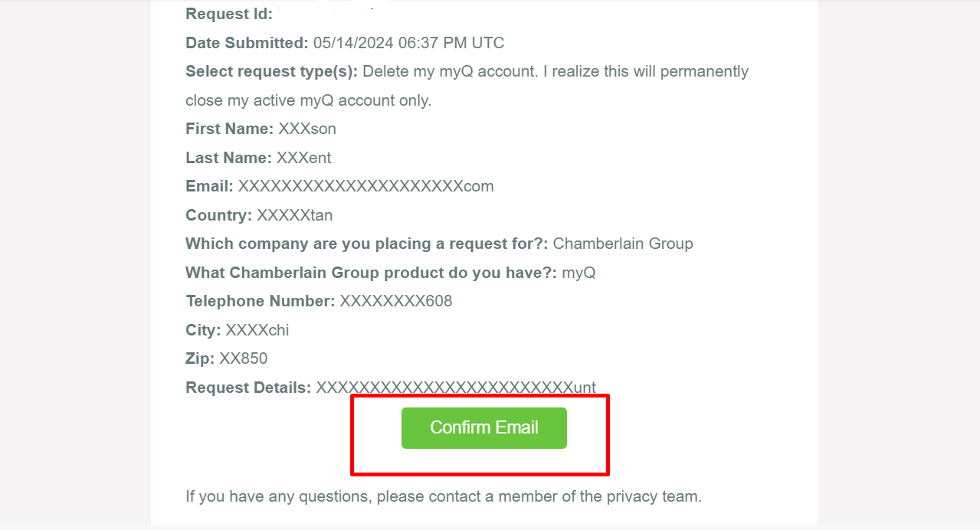Click the masked country value XXXXXtan
The image size is (980, 530).
click(295, 215)
